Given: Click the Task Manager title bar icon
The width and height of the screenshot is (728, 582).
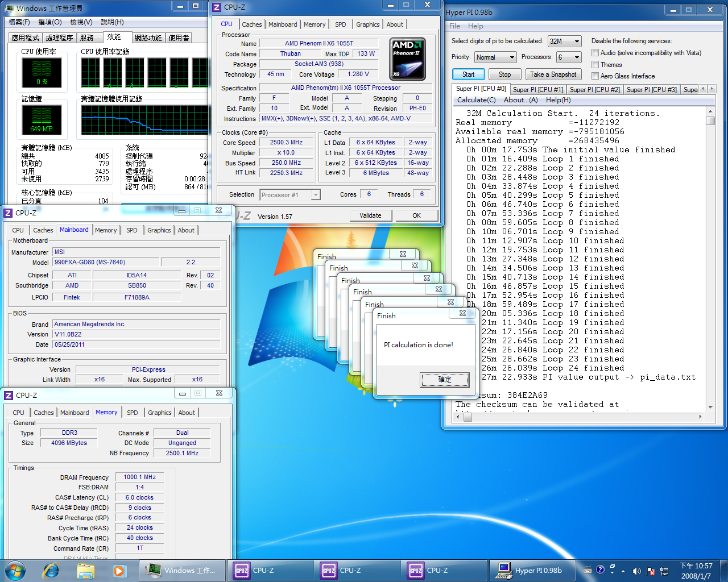Looking at the screenshot, I should tap(9, 7).
